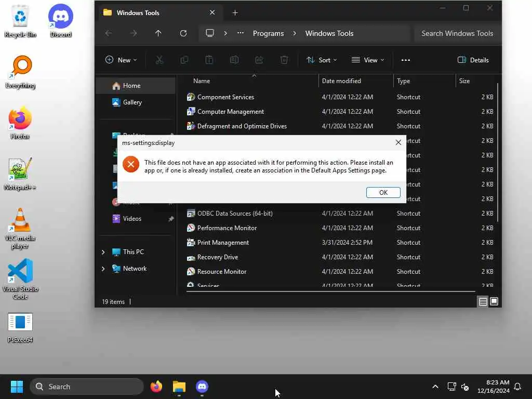Click the Copy toolbar icon
Image resolution: width=532 pixels, height=399 pixels.
point(184,60)
